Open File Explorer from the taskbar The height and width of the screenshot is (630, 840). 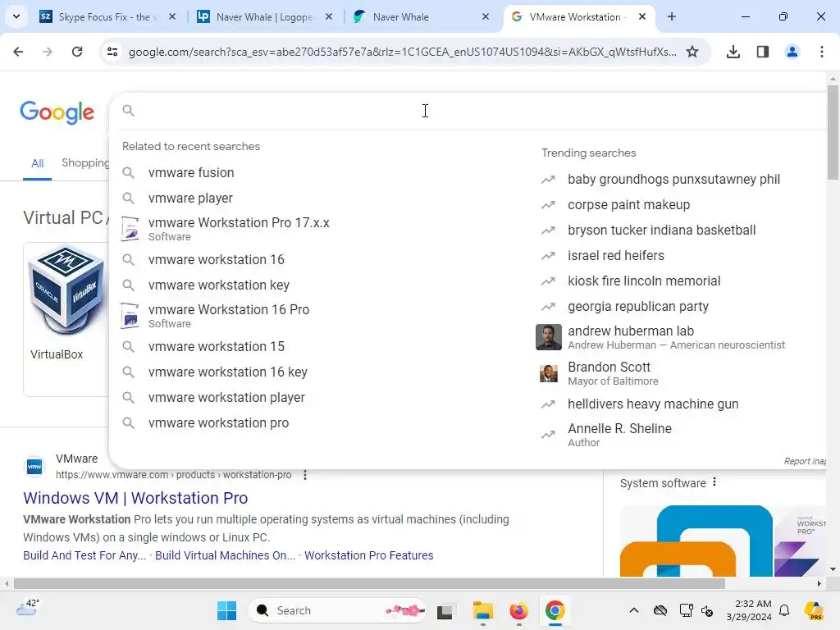click(482, 610)
